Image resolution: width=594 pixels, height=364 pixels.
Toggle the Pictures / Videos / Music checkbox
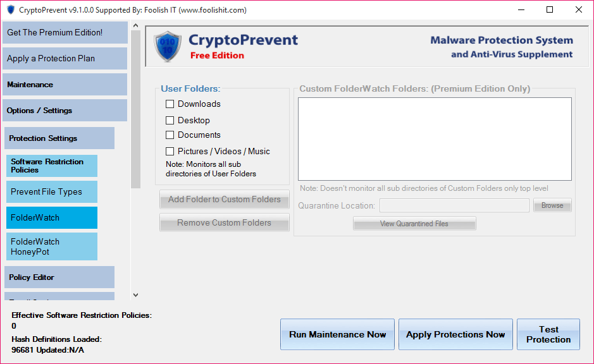point(170,152)
